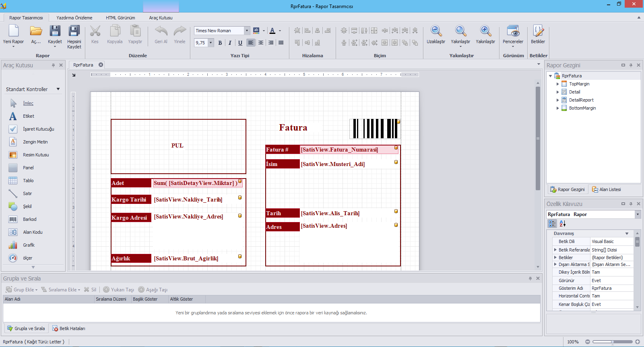The image size is (644, 347).
Task: Expand the BottomMargin tree node
Action: (x=558, y=108)
